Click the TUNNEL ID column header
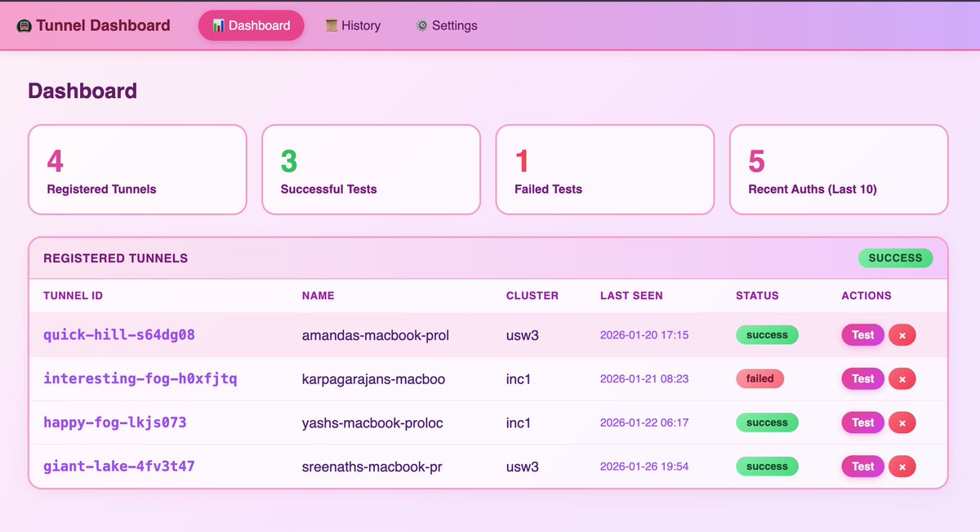Image resolution: width=980 pixels, height=532 pixels. (x=73, y=296)
